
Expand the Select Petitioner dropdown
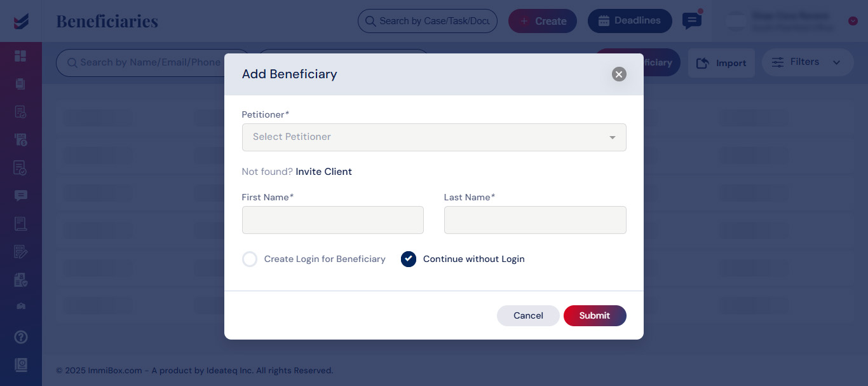point(434,137)
